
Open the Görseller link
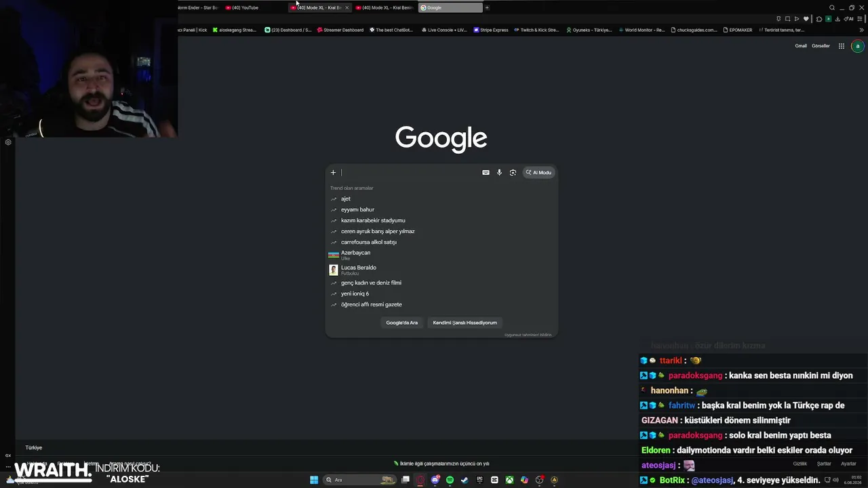pos(821,46)
